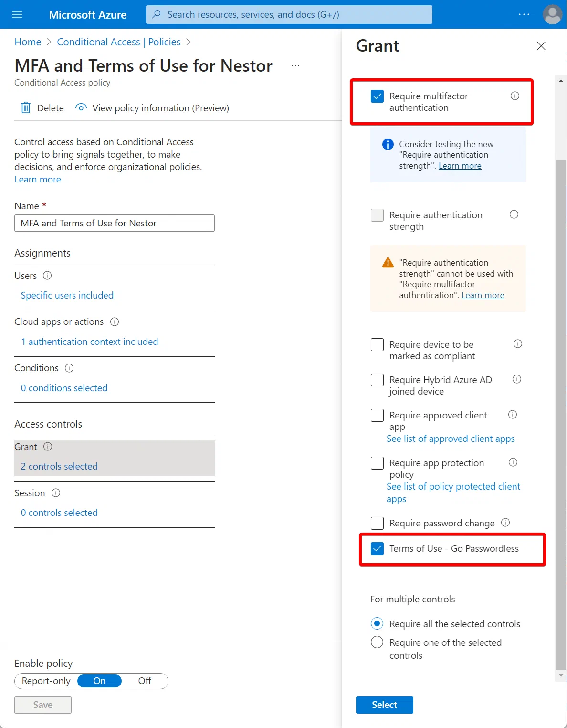Open Specific users included
Screen dimensions: 567x728
pos(67,295)
